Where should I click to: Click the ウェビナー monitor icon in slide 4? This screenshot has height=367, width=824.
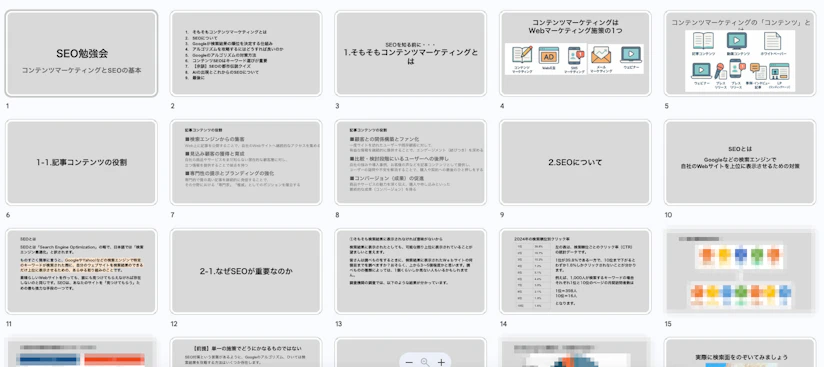click(x=631, y=55)
